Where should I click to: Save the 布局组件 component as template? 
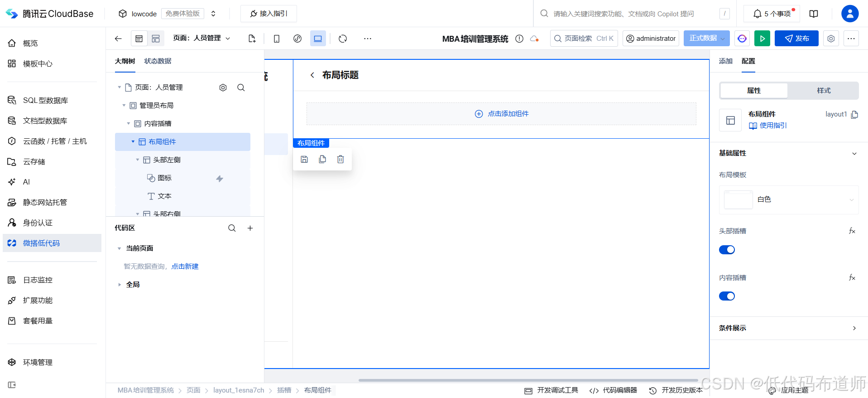pos(304,159)
